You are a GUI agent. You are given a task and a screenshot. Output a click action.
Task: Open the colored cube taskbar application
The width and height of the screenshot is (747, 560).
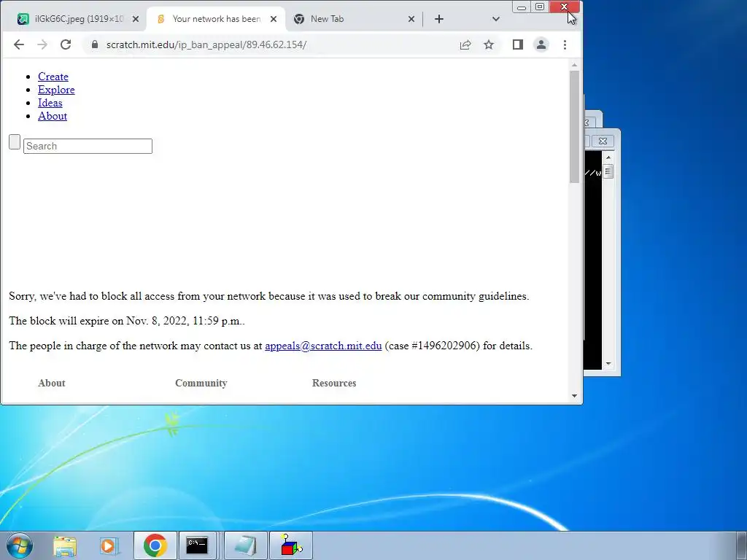click(x=290, y=545)
